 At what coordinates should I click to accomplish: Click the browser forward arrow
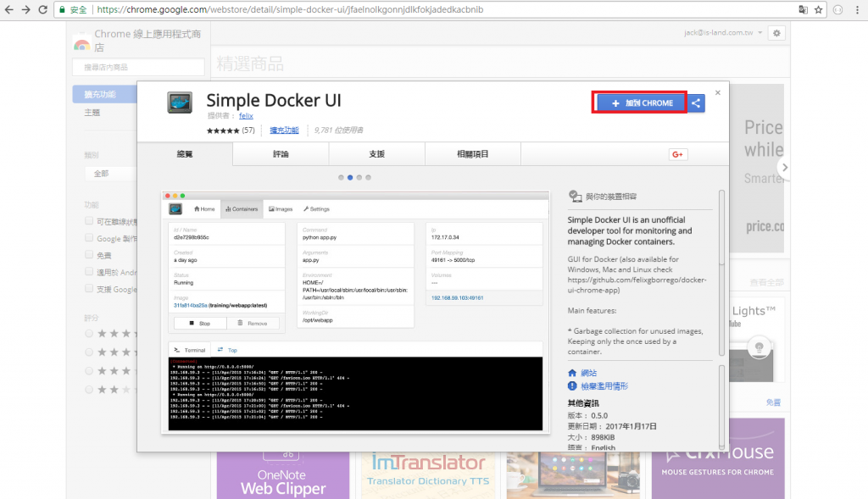[25, 9]
